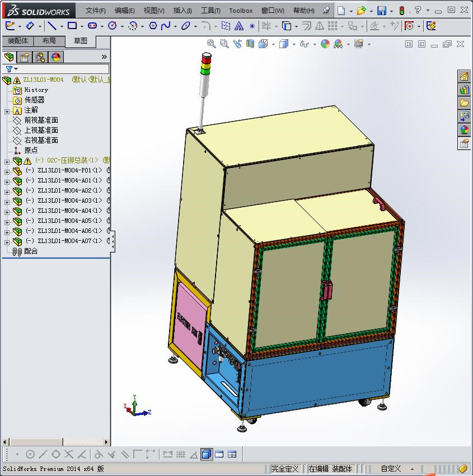Select the Corner Rectangle tool
The image size is (473, 476).
pos(72,26)
